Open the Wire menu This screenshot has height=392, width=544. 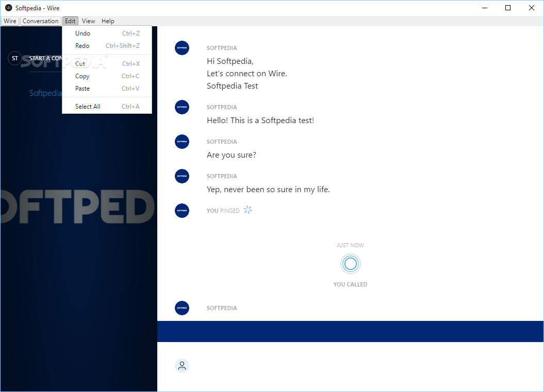[x=10, y=21]
